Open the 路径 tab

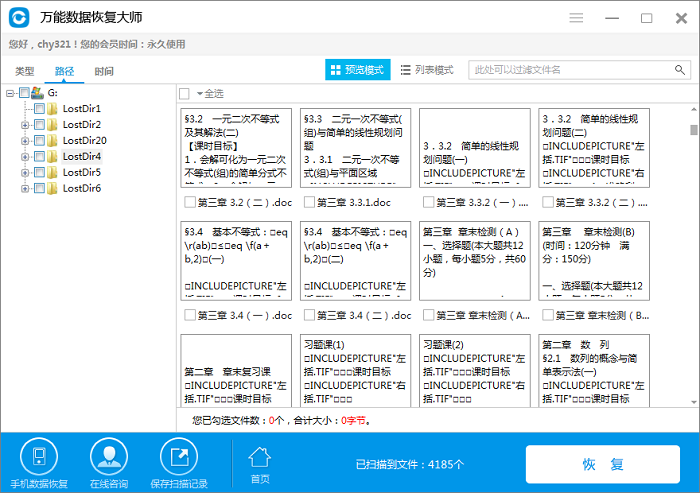tap(64, 71)
